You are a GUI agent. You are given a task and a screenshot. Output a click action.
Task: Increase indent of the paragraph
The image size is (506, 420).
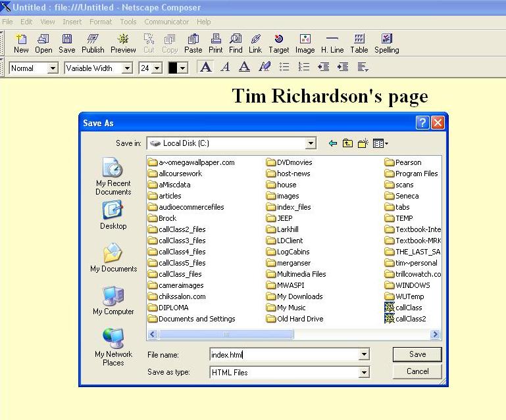pyautogui.click(x=343, y=67)
